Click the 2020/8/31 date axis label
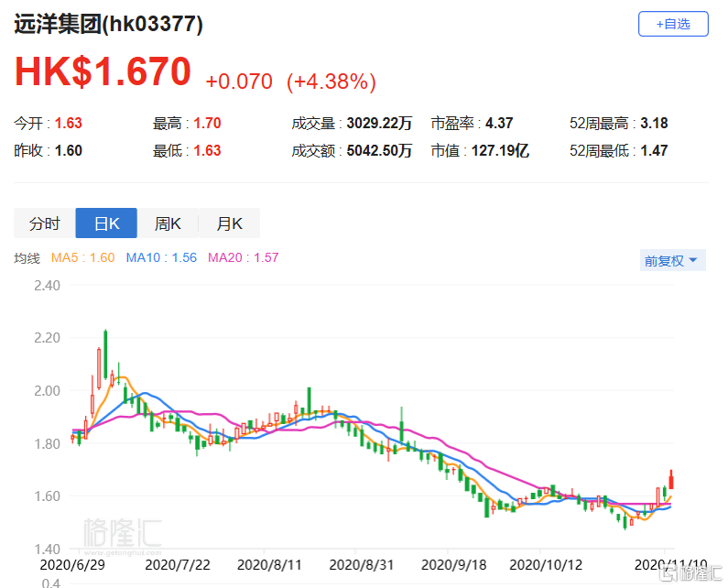The width and height of the screenshot is (728, 588). pyautogui.click(x=361, y=565)
